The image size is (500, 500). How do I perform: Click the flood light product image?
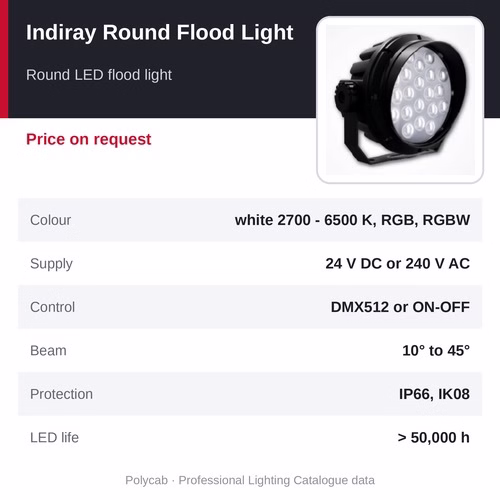click(400, 100)
